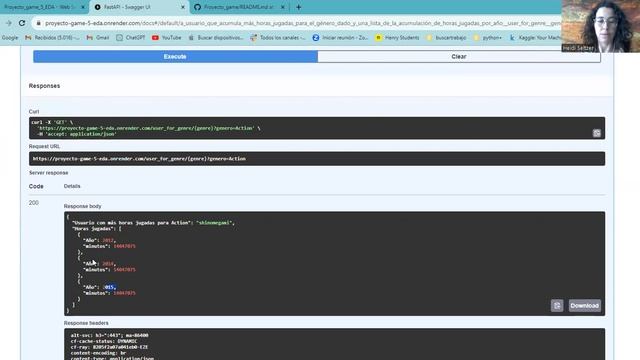Click the highlighted year 2015 value
Screen dimensions: 640x360
click(109, 287)
